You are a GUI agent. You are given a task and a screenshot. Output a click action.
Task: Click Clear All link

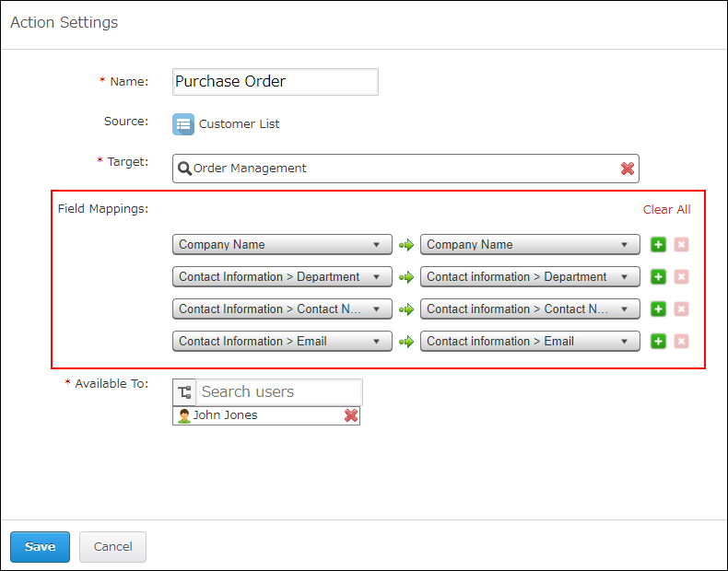(666, 210)
